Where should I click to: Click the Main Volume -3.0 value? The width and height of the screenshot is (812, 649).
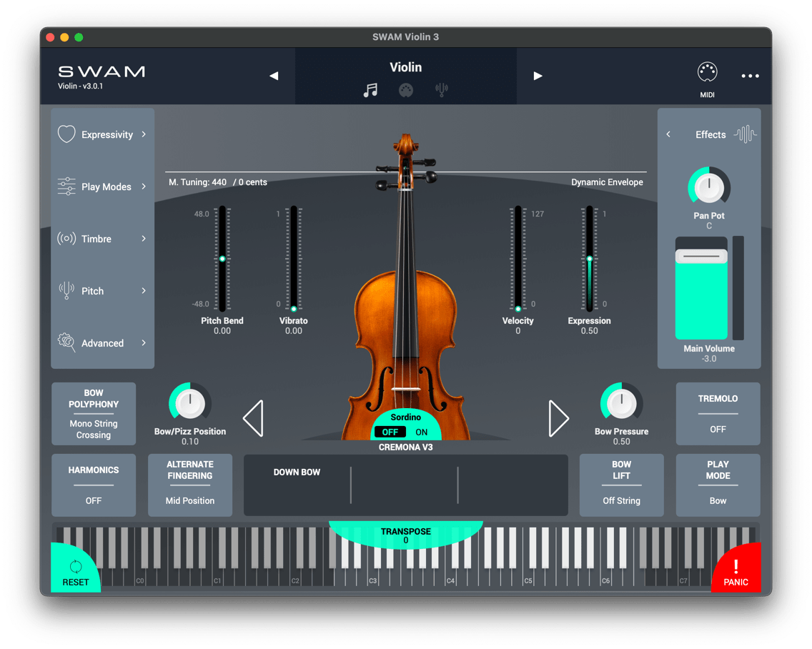point(709,359)
